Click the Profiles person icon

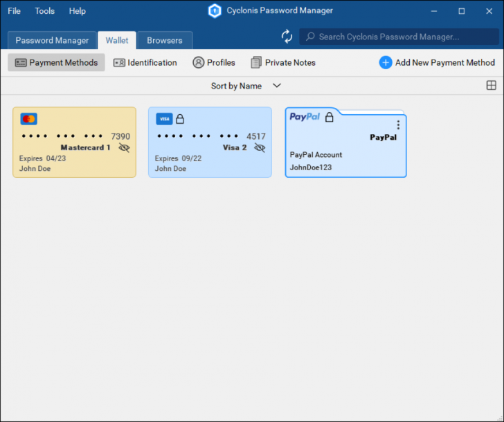click(x=198, y=62)
